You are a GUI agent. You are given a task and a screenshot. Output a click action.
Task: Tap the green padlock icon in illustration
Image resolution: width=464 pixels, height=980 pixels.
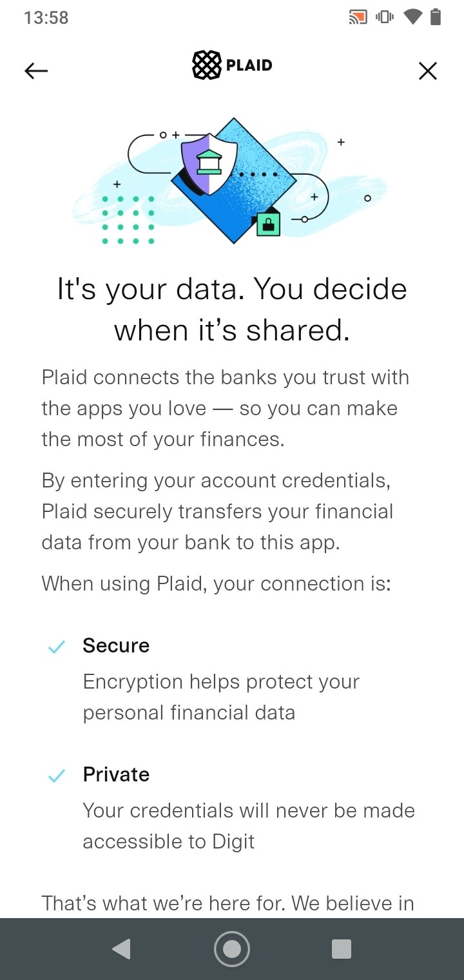click(x=269, y=222)
